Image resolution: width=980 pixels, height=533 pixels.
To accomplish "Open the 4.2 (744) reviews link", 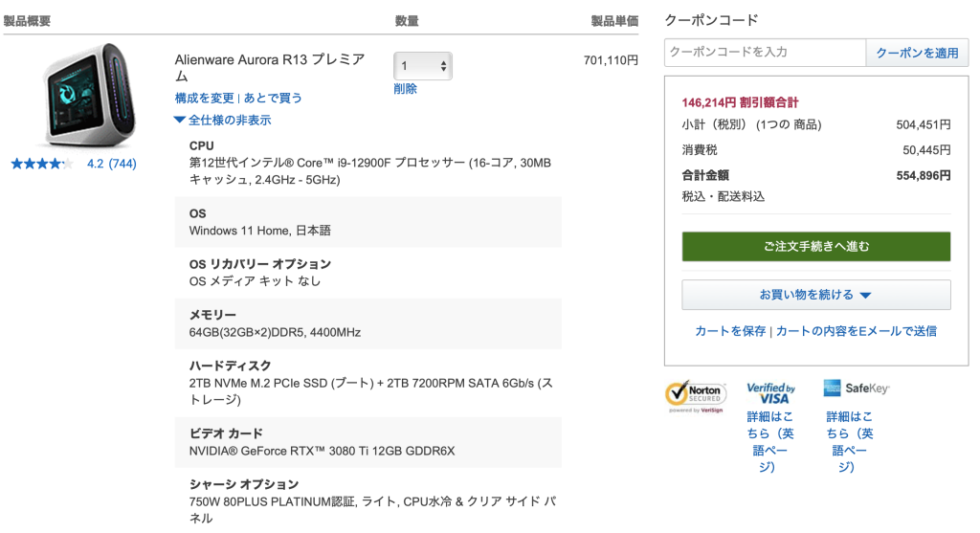I will point(111,164).
